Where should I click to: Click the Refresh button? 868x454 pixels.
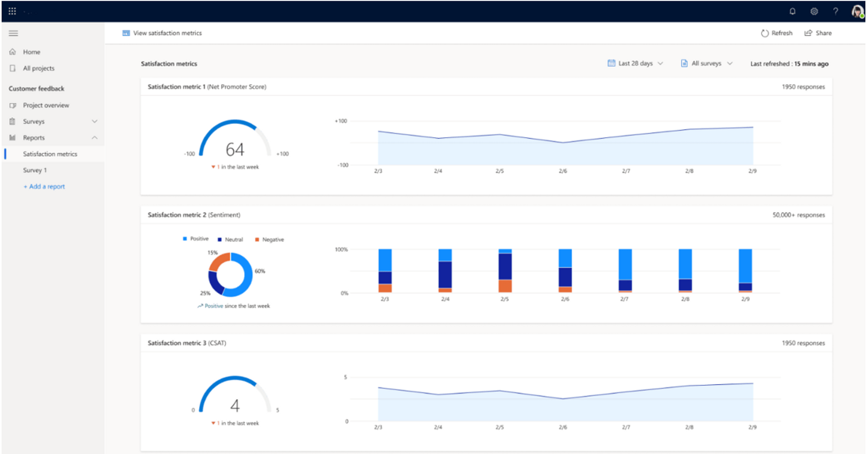pos(777,33)
